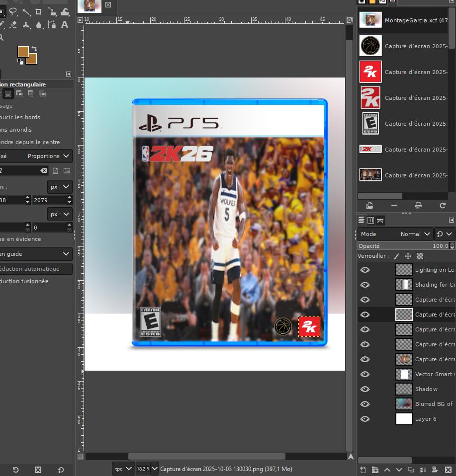Image resolution: width=456 pixels, height=476 pixels.
Task: Create a new layer from layers panel
Action: point(363,470)
